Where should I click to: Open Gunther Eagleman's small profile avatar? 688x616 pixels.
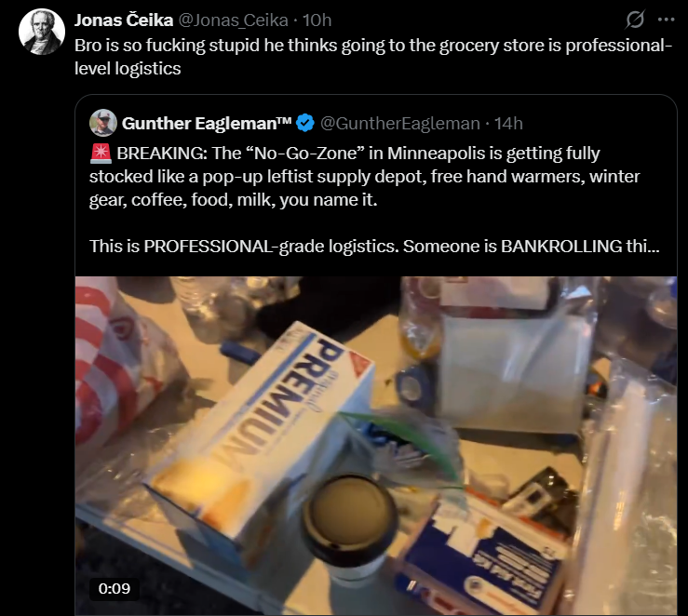103,123
